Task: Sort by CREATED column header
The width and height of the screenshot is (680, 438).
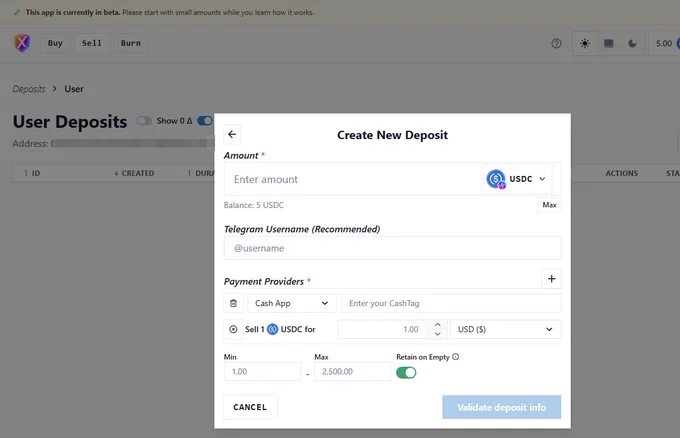Action: [134, 173]
